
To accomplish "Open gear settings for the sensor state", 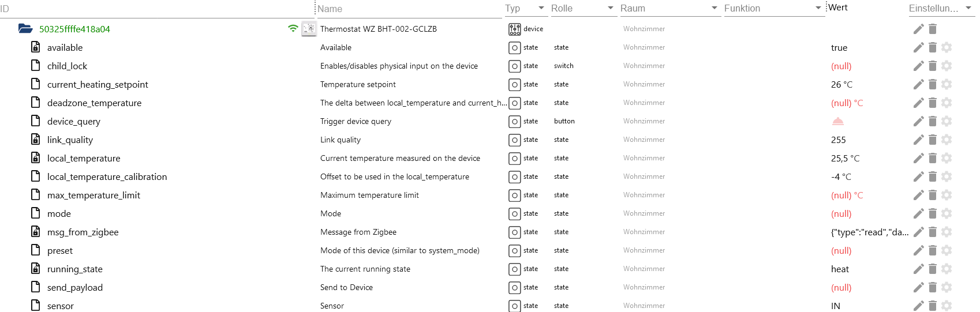I will (x=947, y=306).
